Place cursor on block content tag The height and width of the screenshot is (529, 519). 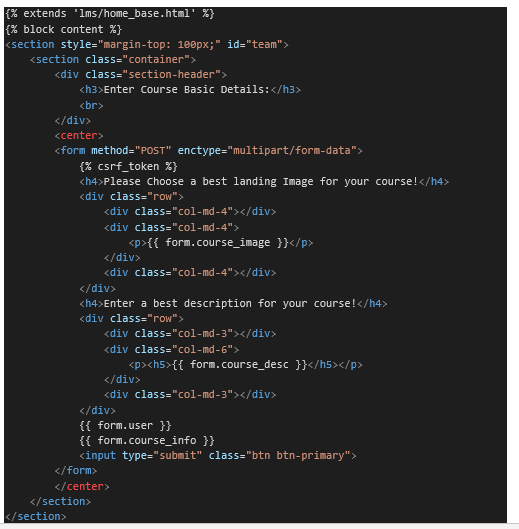tap(63, 29)
